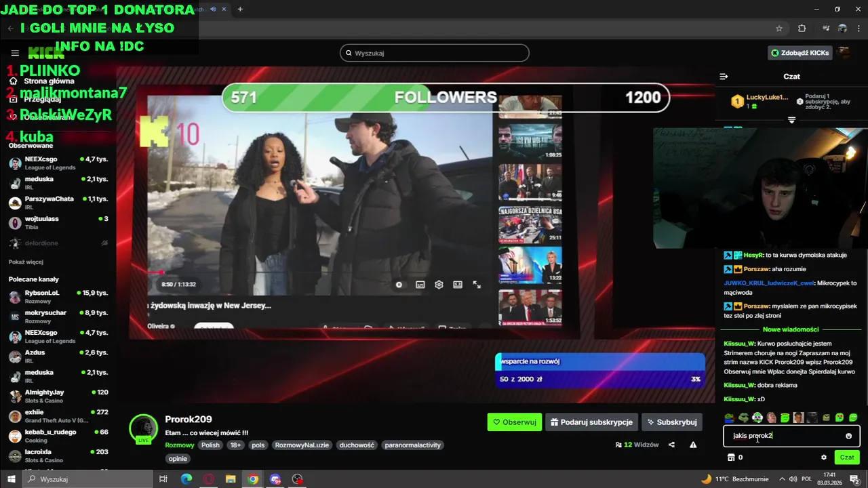Open Discord in the taskbar
Viewport: 868px width, 488px height.
click(275, 479)
